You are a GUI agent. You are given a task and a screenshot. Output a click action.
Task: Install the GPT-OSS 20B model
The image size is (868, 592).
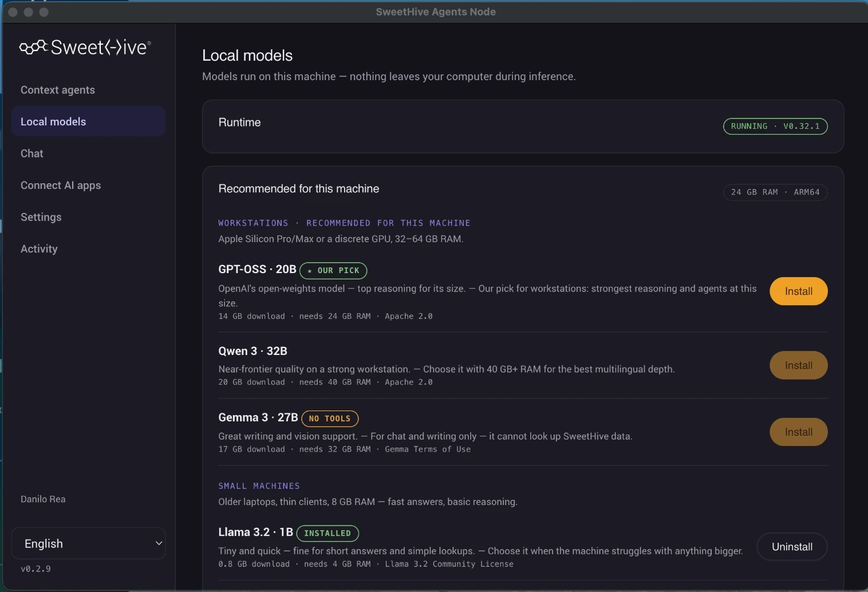(798, 291)
